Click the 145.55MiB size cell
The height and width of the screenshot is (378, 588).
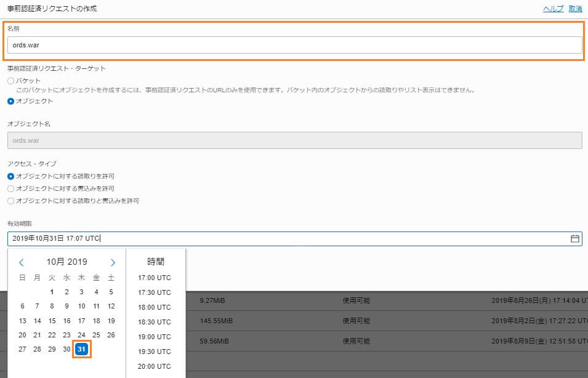pyautogui.click(x=216, y=321)
